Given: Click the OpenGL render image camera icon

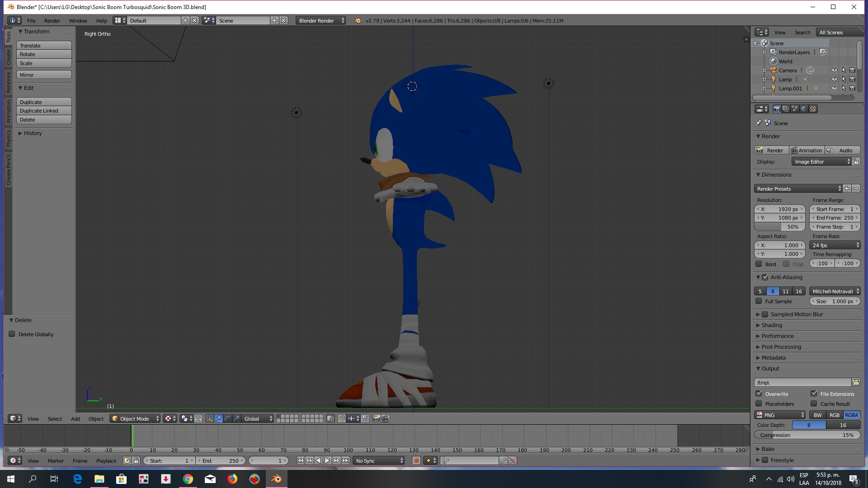Looking at the screenshot, I should coord(376,418).
